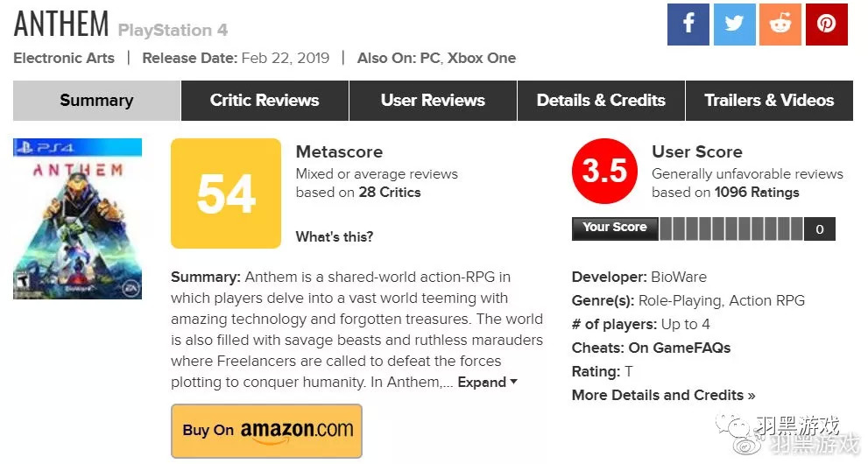Pin this page on Pinterest

click(x=827, y=25)
